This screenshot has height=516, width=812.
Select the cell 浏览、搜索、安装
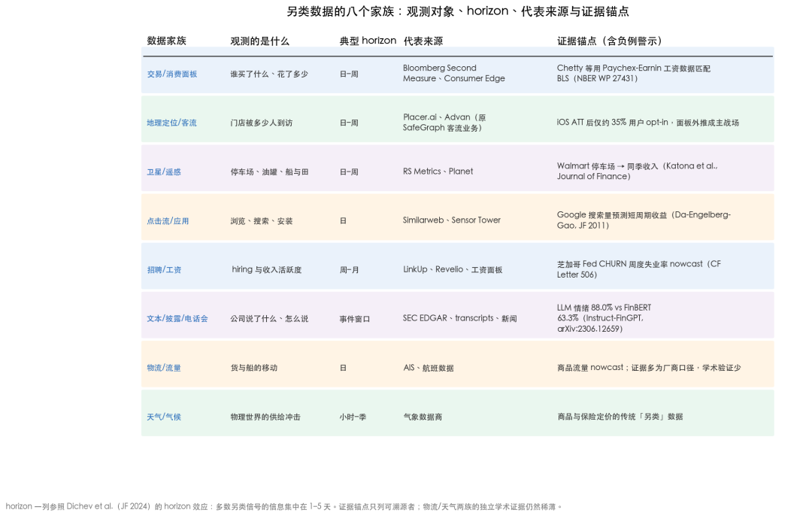262,220
